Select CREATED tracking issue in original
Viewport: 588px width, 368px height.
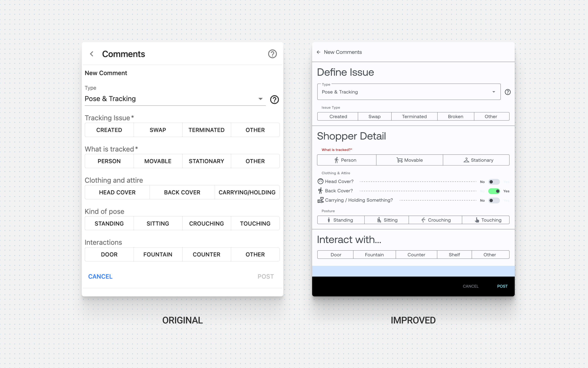[109, 130]
